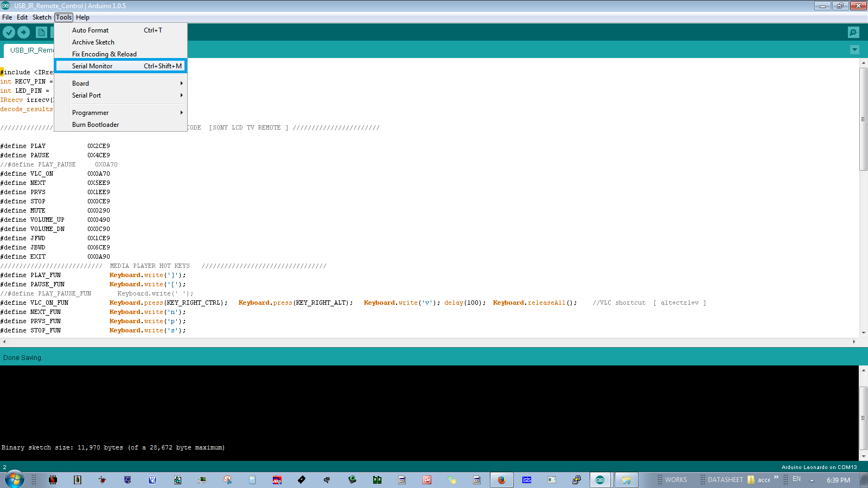Select Fix Encoding & Reload
868x488 pixels.
tap(120, 54)
